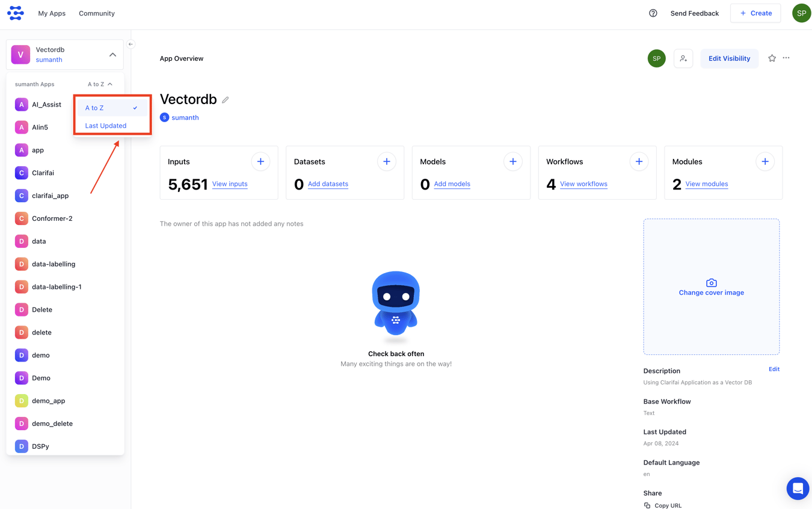Click the add collaborator person icon
The width and height of the screenshot is (812, 509).
tap(683, 58)
